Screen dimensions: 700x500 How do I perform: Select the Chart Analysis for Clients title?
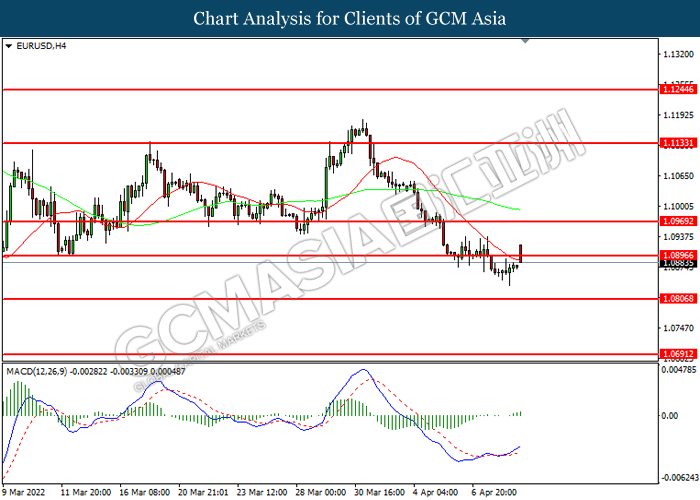(350, 18)
